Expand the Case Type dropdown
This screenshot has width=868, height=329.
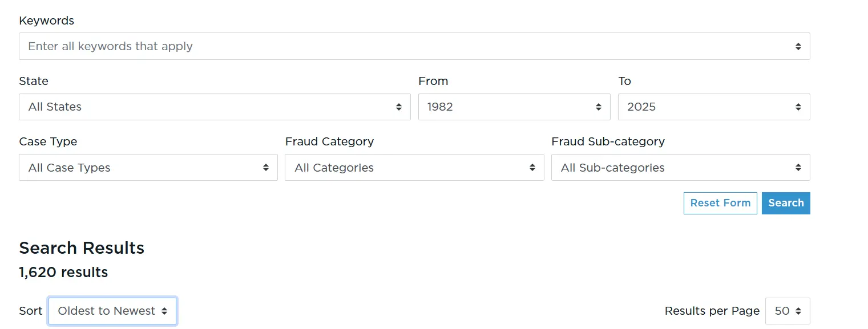[x=143, y=168]
